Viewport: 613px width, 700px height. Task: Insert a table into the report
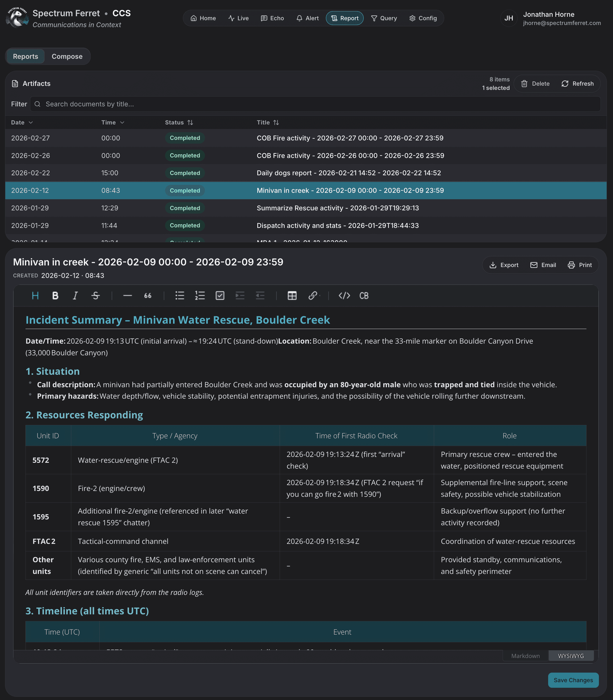click(x=292, y=296)
